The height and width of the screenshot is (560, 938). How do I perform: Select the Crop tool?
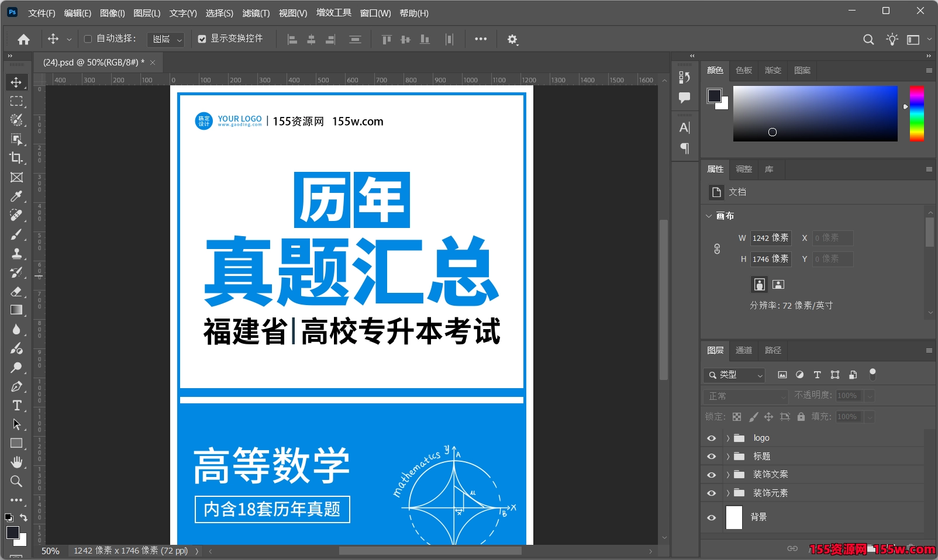coord(16,158)
